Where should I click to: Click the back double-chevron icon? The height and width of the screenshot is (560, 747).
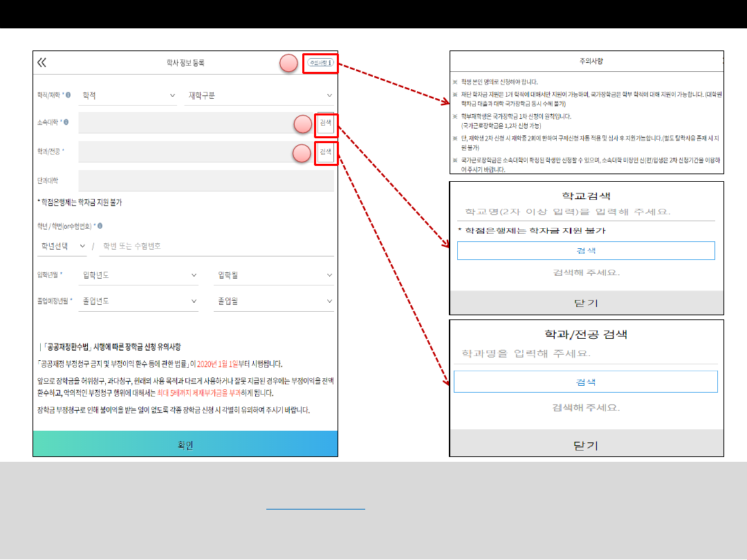[42, 63]
